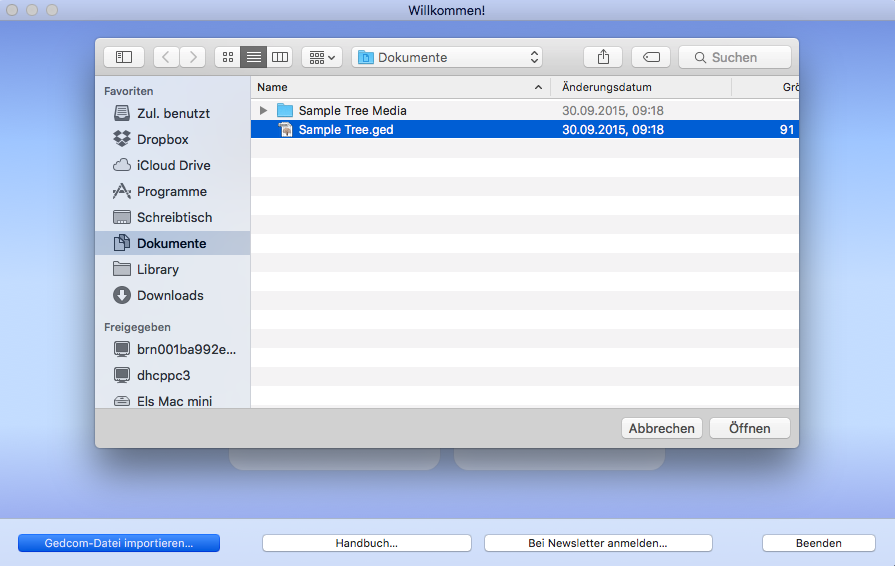Switch to column view
The height and width of the screenshot is (566, 895).
pyautogui.click(x=280, y=57)
